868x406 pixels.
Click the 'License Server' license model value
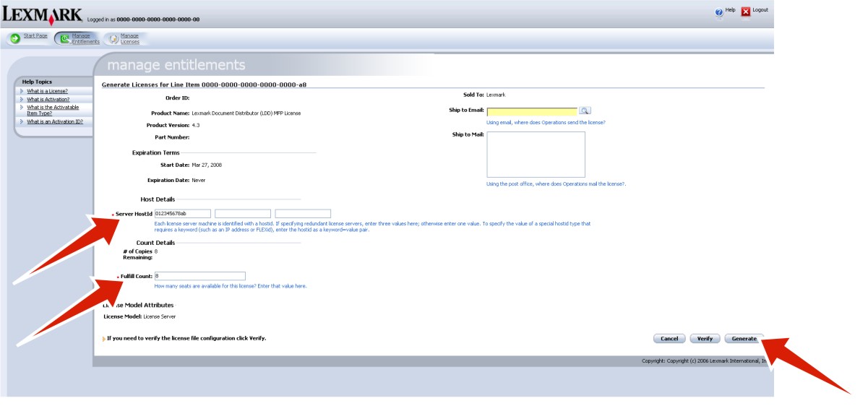click(x=160, y=316)
